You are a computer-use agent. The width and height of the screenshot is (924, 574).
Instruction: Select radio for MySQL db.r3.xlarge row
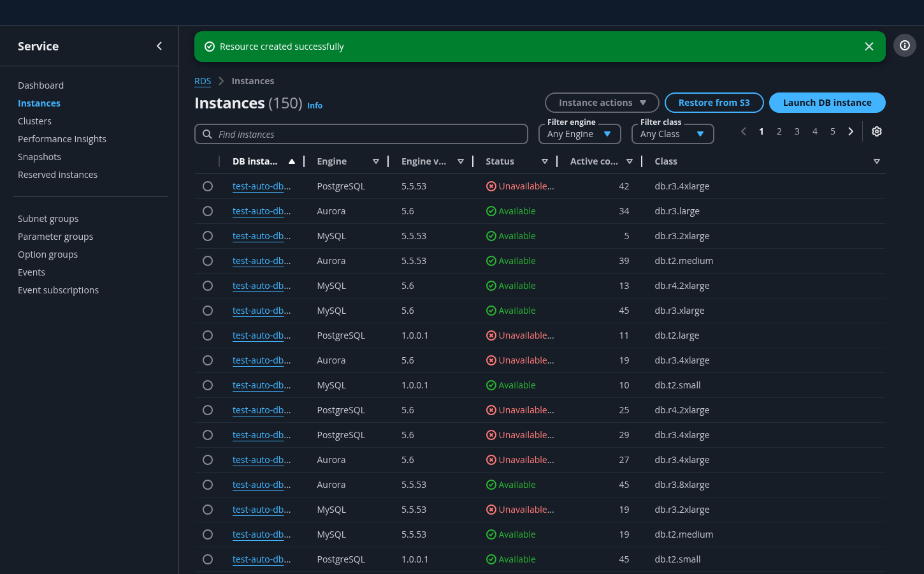(208, 311)
